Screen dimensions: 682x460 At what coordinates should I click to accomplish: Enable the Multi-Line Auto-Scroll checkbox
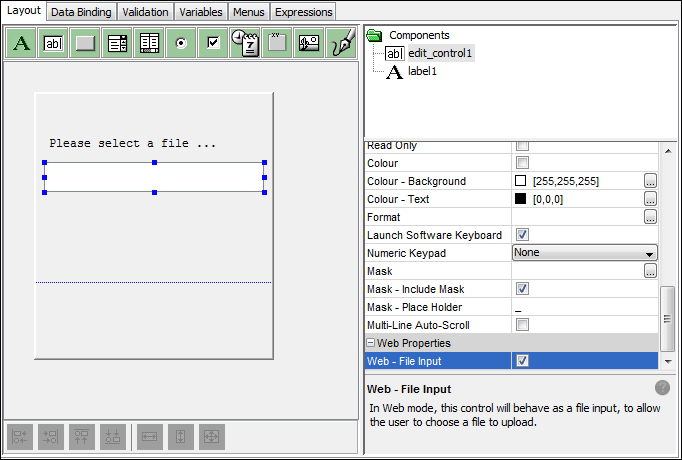tap(522, 325)
